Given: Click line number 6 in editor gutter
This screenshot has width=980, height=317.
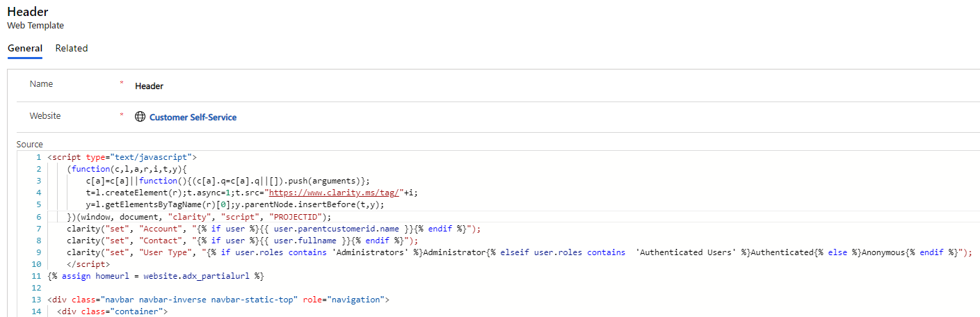Looking at the screenshot, I should tap(39, 216).
